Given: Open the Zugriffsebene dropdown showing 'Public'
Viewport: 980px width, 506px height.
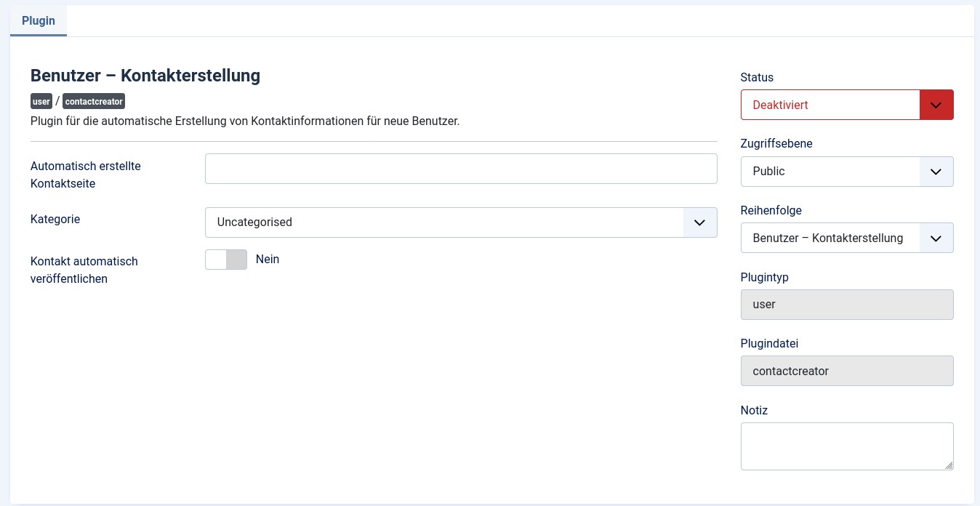Looking at the screenshot, I should [x=830, y=172].
